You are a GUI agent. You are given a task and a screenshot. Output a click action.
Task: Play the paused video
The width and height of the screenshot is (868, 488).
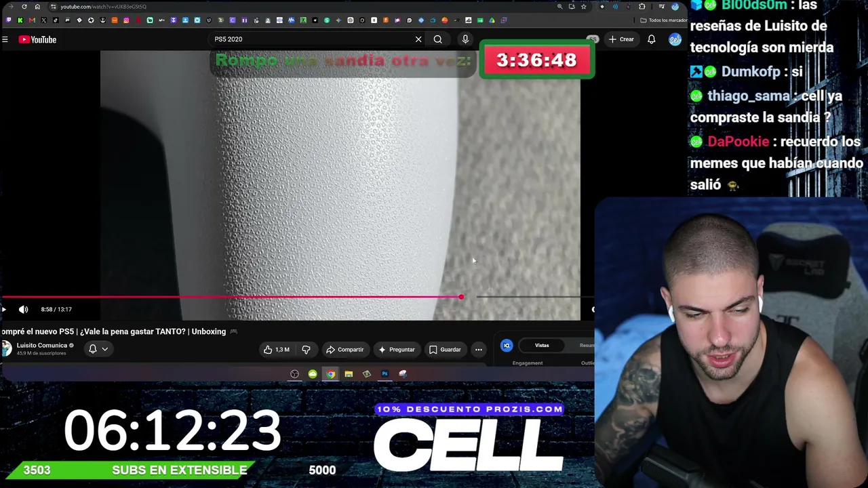[4, 309]
